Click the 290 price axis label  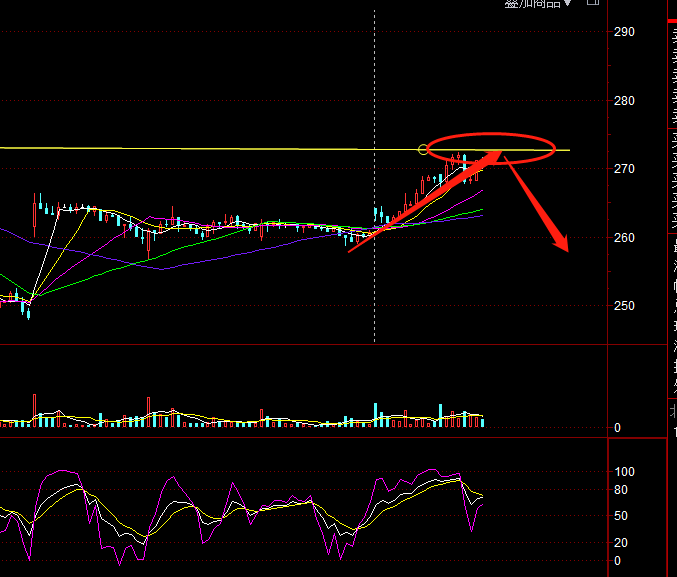pyautogui.click(x=624, y=32)
